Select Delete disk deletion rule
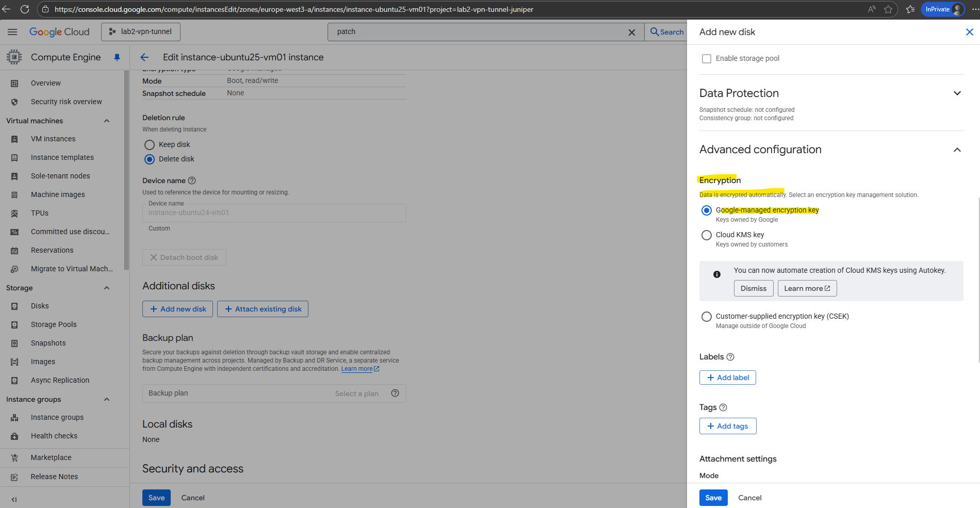The width and height of the screenshot is (980, 508). click(150, 159)
